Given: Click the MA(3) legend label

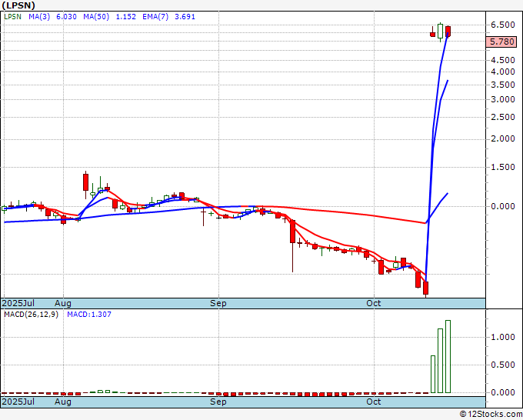Looking at the screenshot, I should [39, 17].
